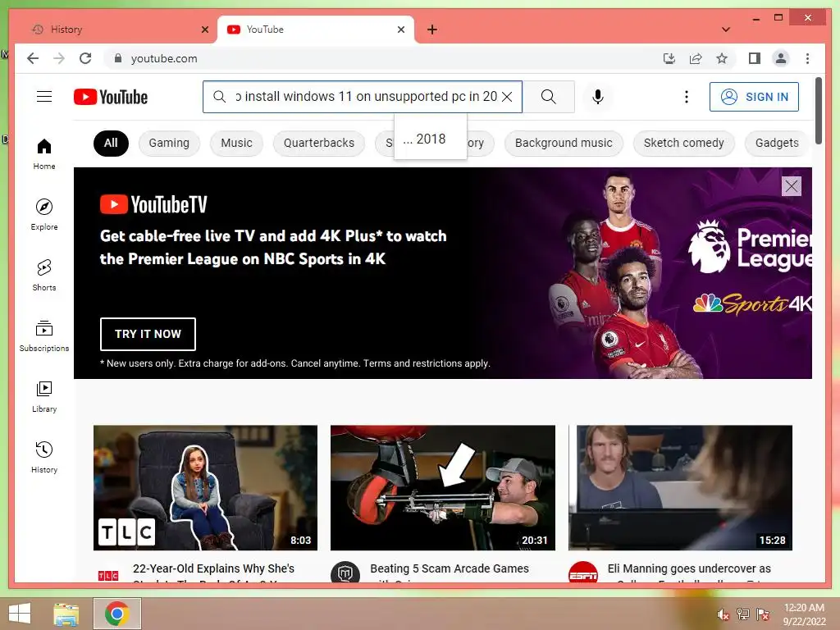Open Chrome three-dot menu

[807, 58]
